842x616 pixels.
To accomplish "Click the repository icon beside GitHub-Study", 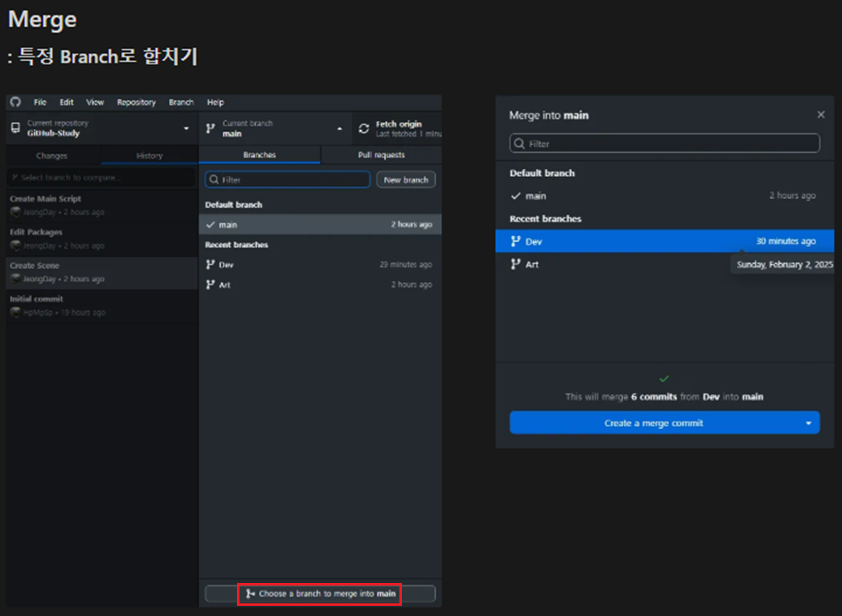I will [15, 128].
